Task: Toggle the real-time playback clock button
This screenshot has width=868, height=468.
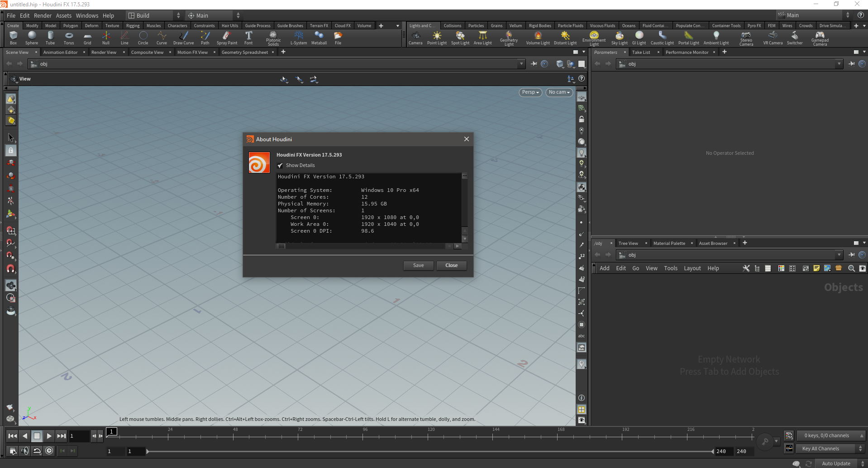Action: (x=49, y=451)
